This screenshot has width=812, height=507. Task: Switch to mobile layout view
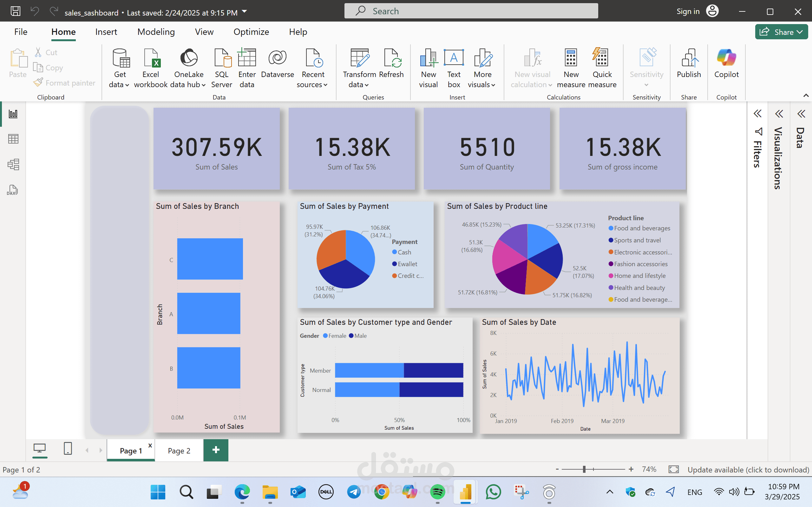[x=68, y=448]
